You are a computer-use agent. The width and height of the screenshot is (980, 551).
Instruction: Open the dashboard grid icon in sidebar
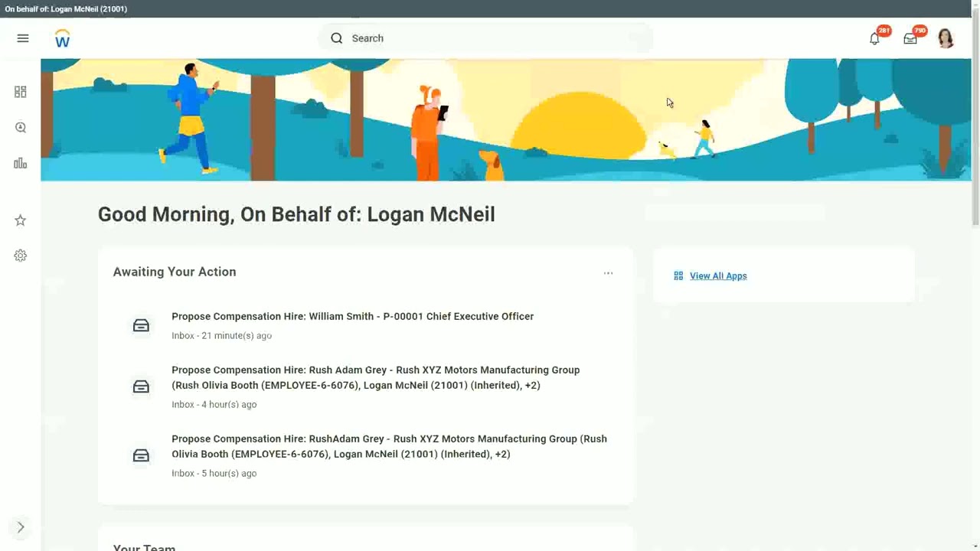tap(21, 92)
